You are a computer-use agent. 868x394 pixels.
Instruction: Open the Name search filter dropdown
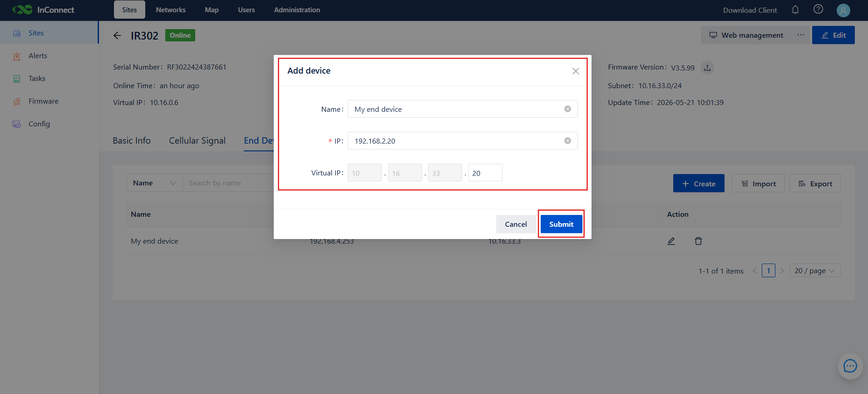tap(154, 183)
